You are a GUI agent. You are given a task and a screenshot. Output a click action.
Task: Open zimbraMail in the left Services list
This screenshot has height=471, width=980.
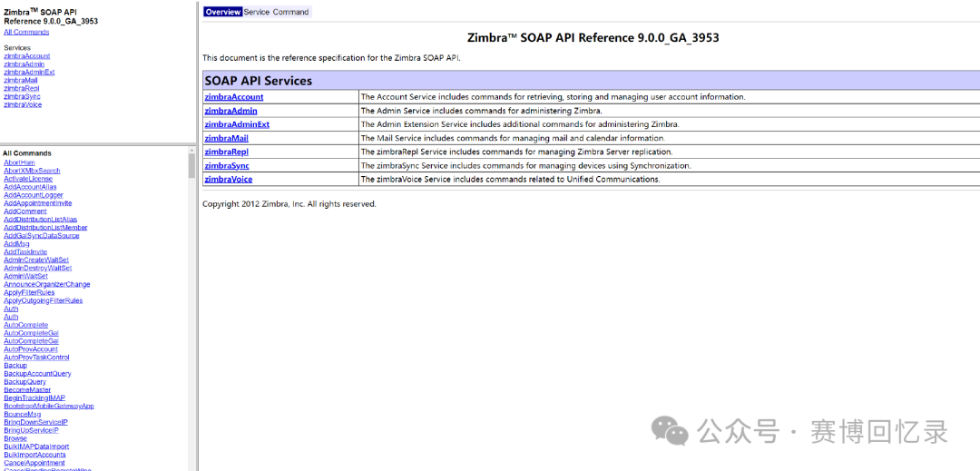(x=21, y=81)
